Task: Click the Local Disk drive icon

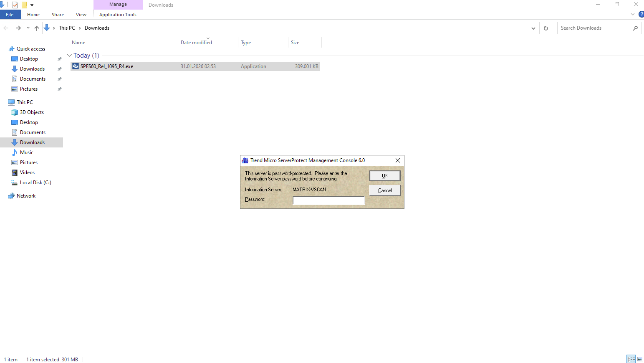Action: tap(15, 183)
